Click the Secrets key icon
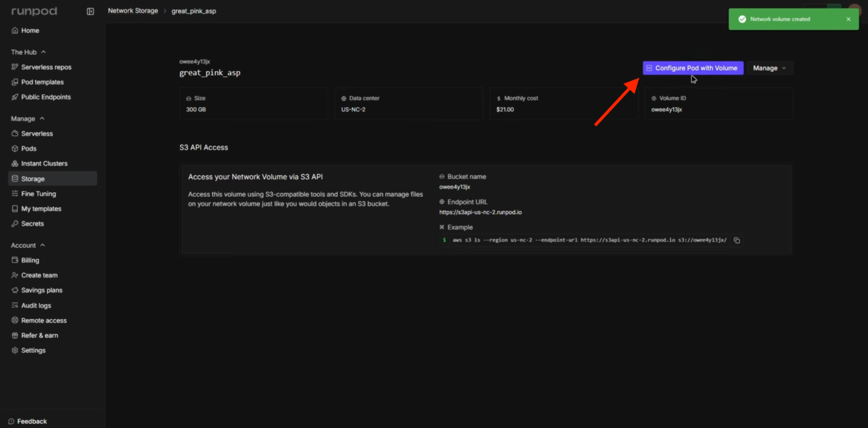The image size is (868, 428). pyautogui.click(x=15, y=224)
